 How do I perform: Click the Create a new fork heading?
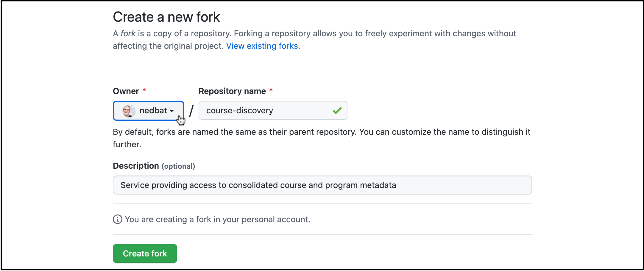(x=166, y=16)
